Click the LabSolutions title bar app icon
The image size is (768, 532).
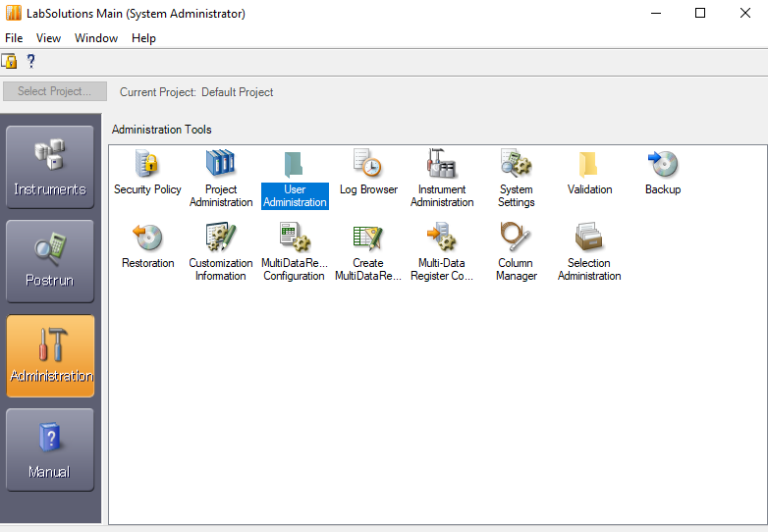tap(13, 13)
